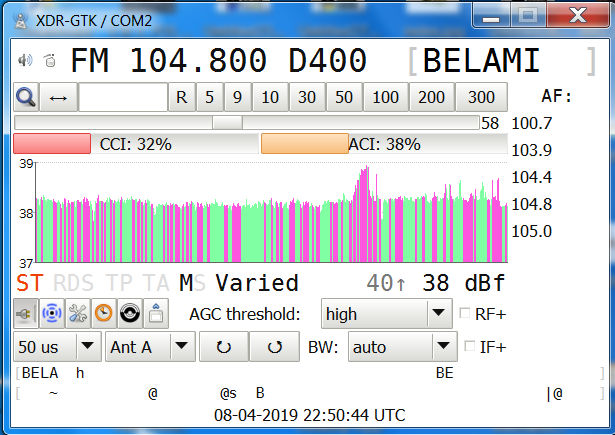Select the 300 kHz step button
Viewport: 615px width, 435px height.
(481, 97)
